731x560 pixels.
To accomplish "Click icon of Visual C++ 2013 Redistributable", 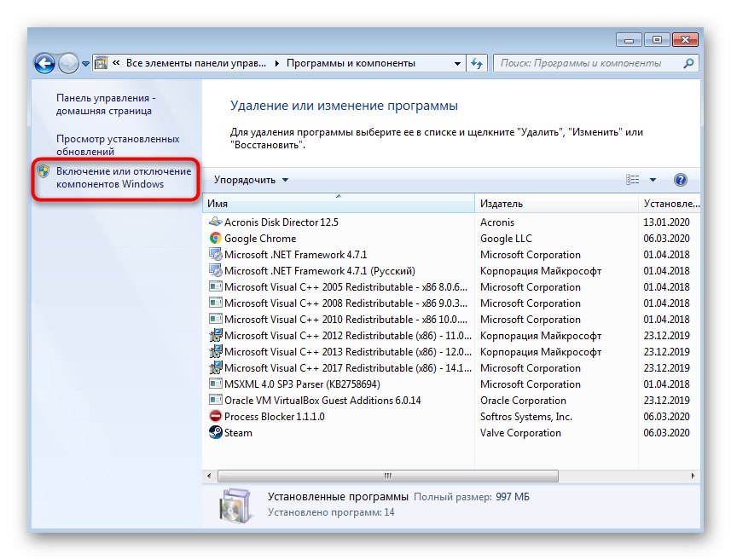I will pyautogui.click(x=216, y=352).
